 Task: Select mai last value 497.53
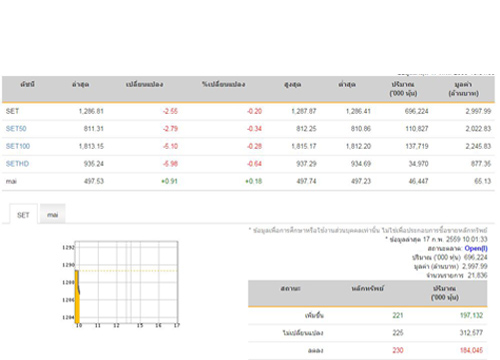94,181
